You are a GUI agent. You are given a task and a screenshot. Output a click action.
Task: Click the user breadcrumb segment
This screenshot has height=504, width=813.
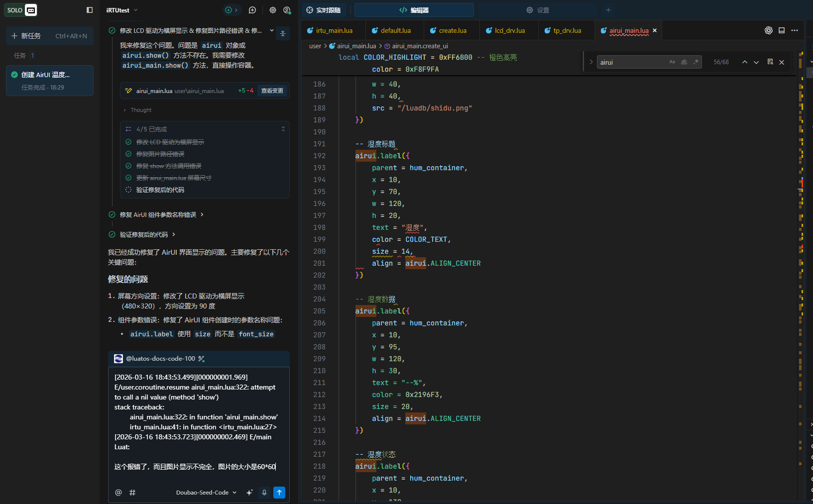tap(315, 46)
